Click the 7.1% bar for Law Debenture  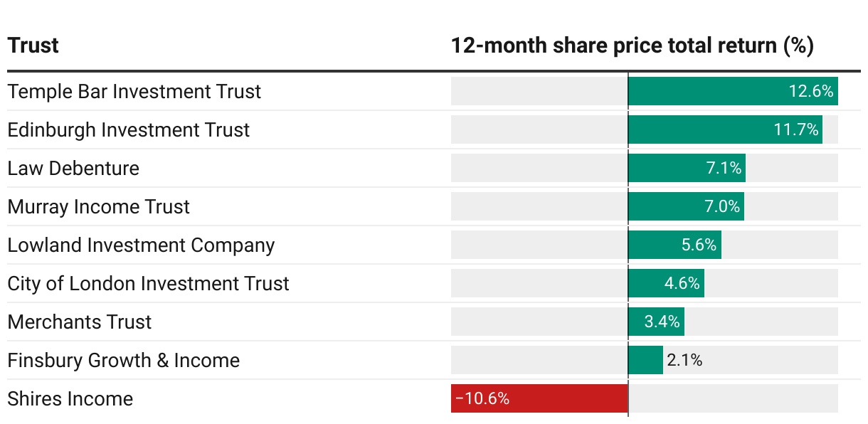(687, 169)
